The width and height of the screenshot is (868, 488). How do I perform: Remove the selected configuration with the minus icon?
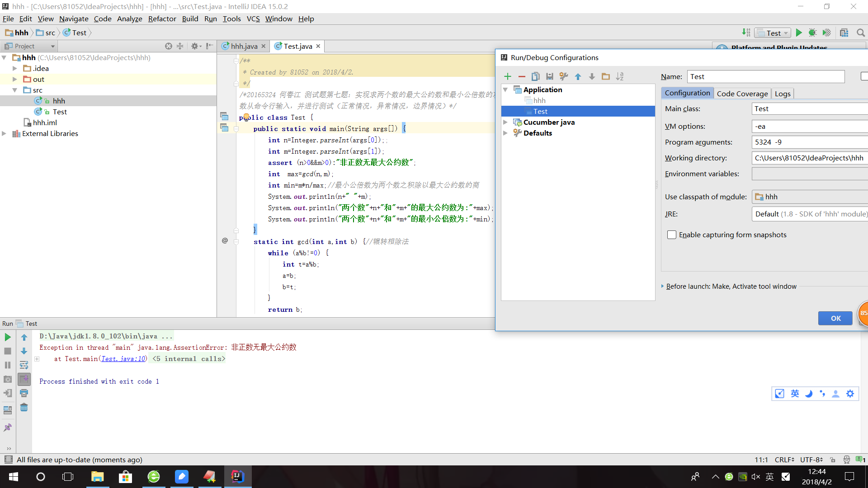tap(522, 76)
